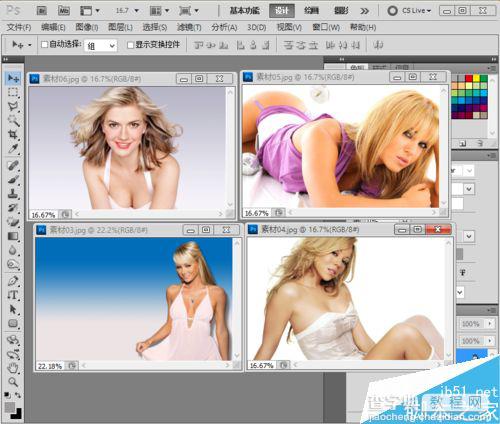Viewport: 500px width, 424px height.
Task: Select the Eyedropper tool
Action: pos(13,148)
